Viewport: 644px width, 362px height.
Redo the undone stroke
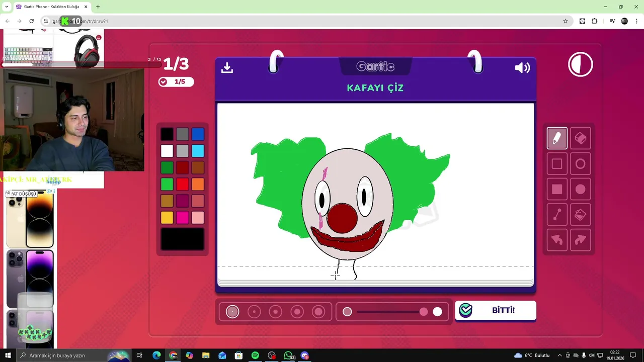coord(580,240)
